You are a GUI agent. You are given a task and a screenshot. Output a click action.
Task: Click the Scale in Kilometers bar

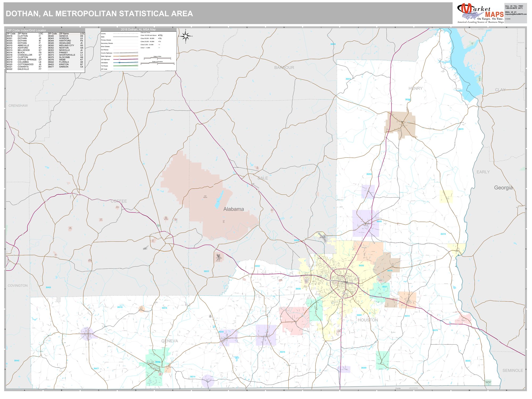click(x=157, y=63)
